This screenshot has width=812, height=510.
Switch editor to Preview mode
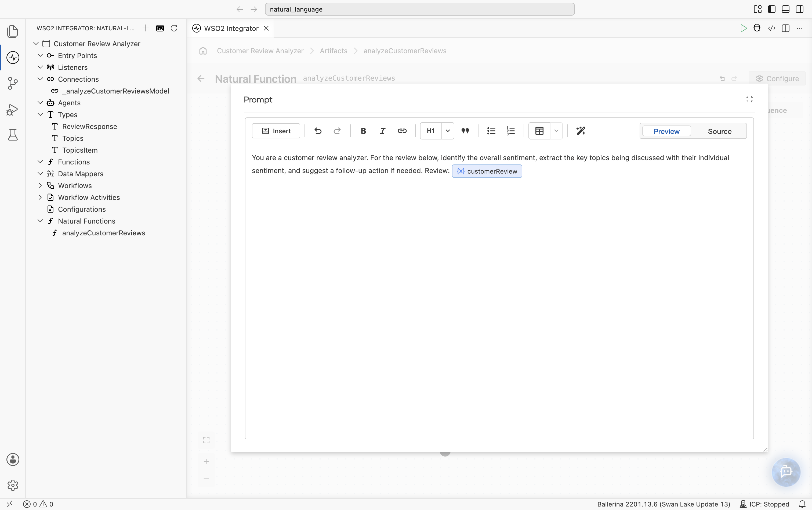pyautogui.click(x=666, y=131)
